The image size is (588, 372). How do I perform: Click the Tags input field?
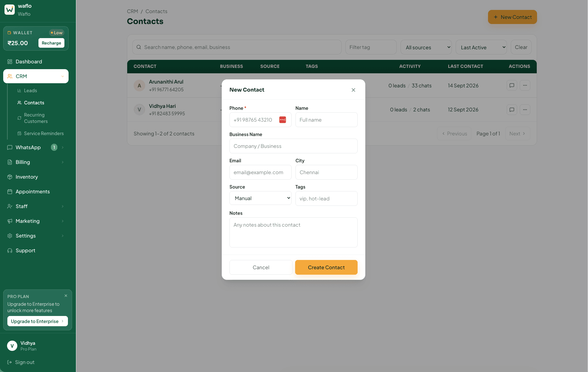point(327,198)
